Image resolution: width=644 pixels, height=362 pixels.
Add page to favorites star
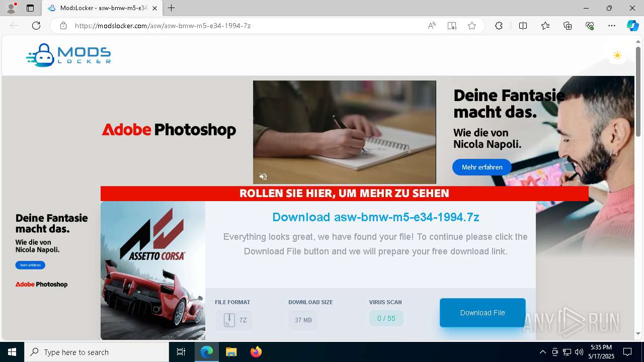click(x=472, y=26)
